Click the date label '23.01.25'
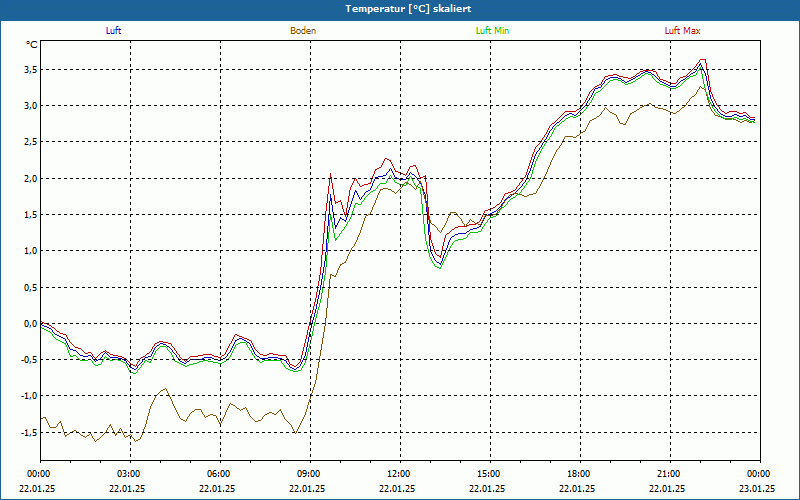 coord(757,488)
